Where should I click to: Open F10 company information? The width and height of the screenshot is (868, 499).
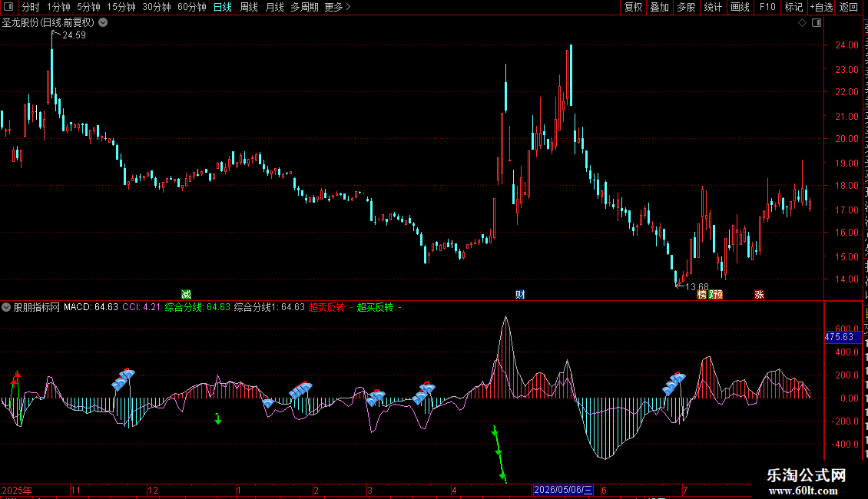767,7
